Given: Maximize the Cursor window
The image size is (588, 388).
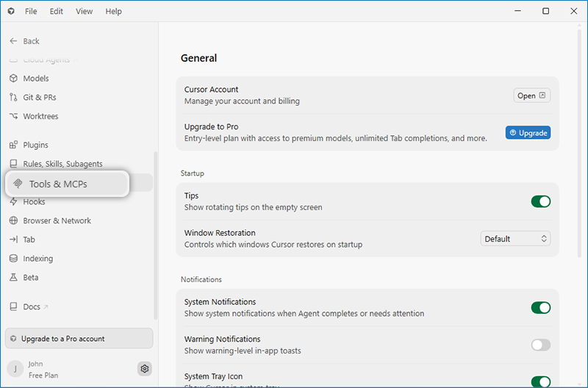Looking at the screenshot, I should pos(546,11).
